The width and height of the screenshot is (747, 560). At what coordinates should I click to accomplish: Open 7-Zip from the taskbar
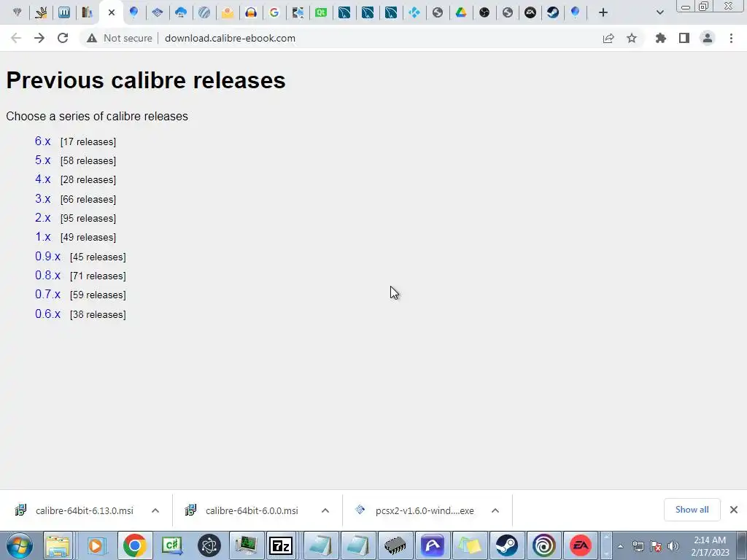(281, 545)
